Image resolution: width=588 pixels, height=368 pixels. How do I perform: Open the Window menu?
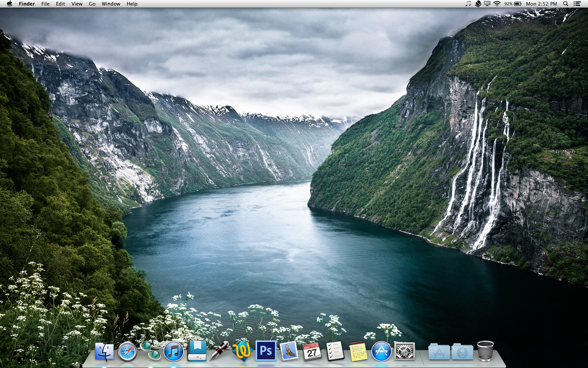111,4
